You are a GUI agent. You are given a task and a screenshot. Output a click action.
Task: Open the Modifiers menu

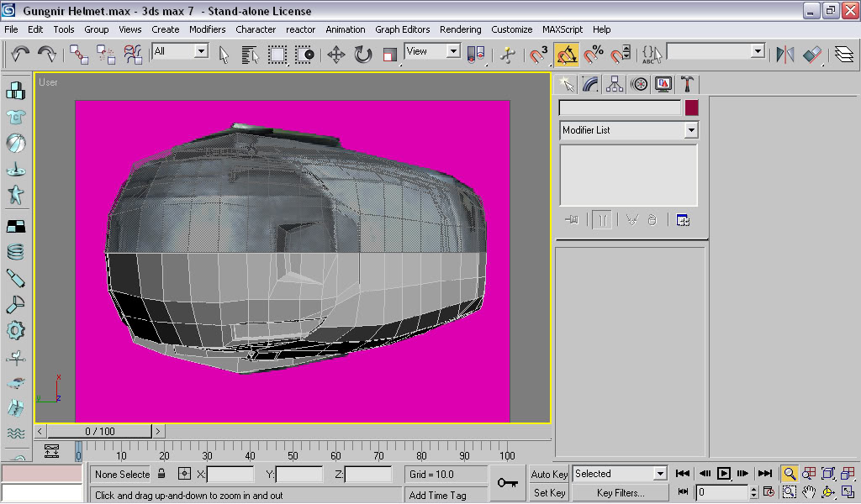click(207, 29)
